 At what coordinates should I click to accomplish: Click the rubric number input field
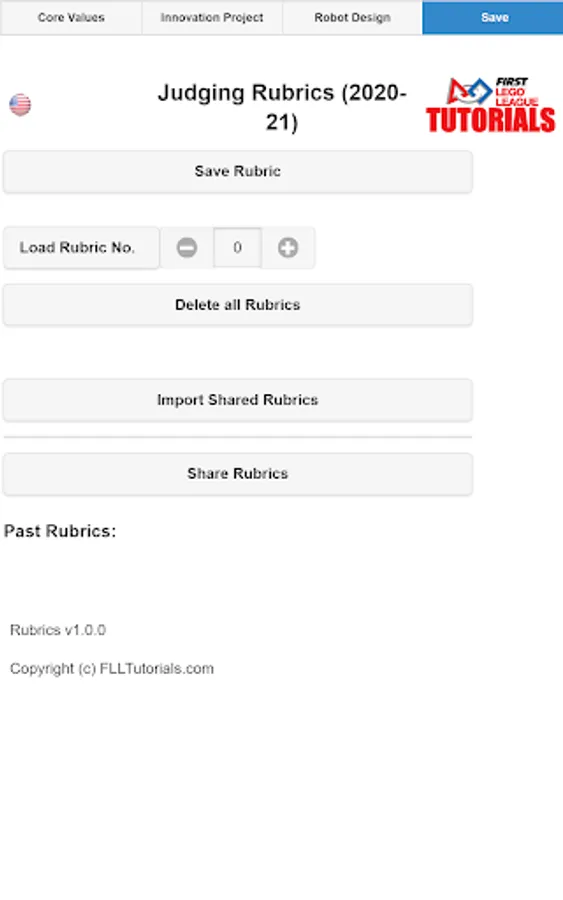(x=238, y=247)
